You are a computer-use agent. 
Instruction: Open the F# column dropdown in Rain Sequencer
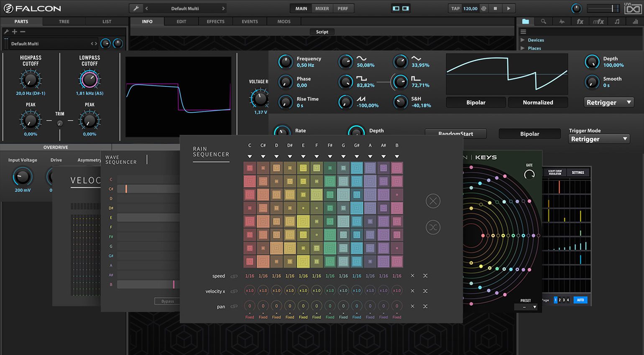pyautogui.click(x=330, y=157)
